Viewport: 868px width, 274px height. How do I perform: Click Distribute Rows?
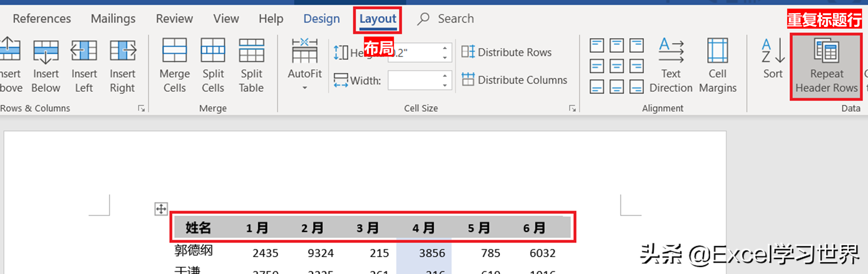coord(506,52)
